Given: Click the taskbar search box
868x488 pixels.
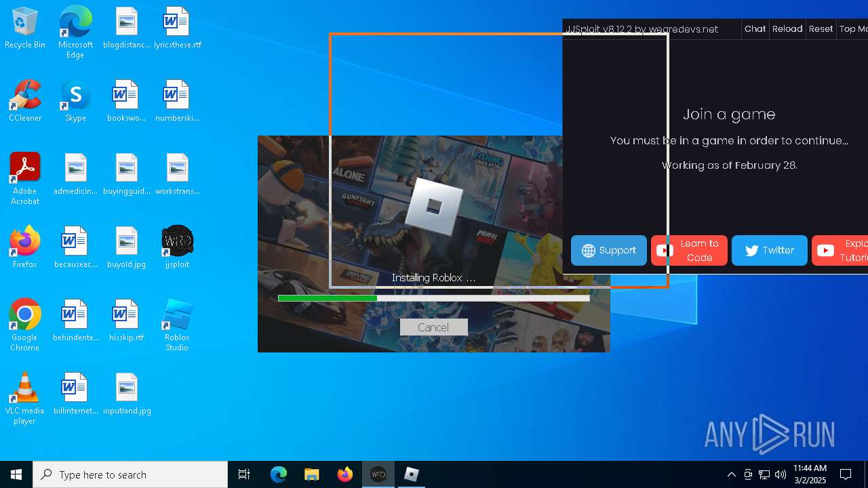Looking at the screenshot, I should point(130,474).
